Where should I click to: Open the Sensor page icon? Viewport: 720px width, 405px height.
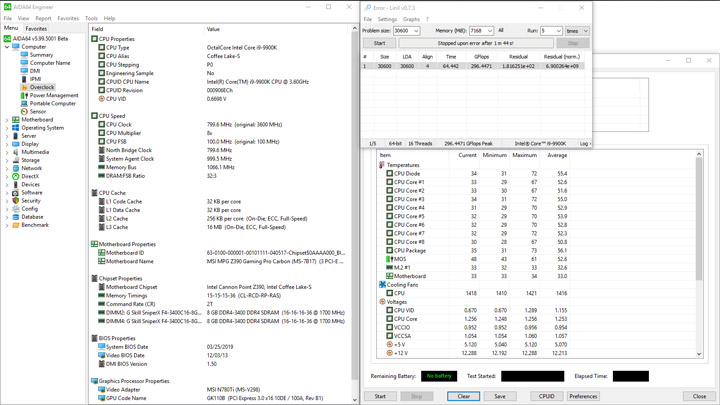(x=24, y=111)
